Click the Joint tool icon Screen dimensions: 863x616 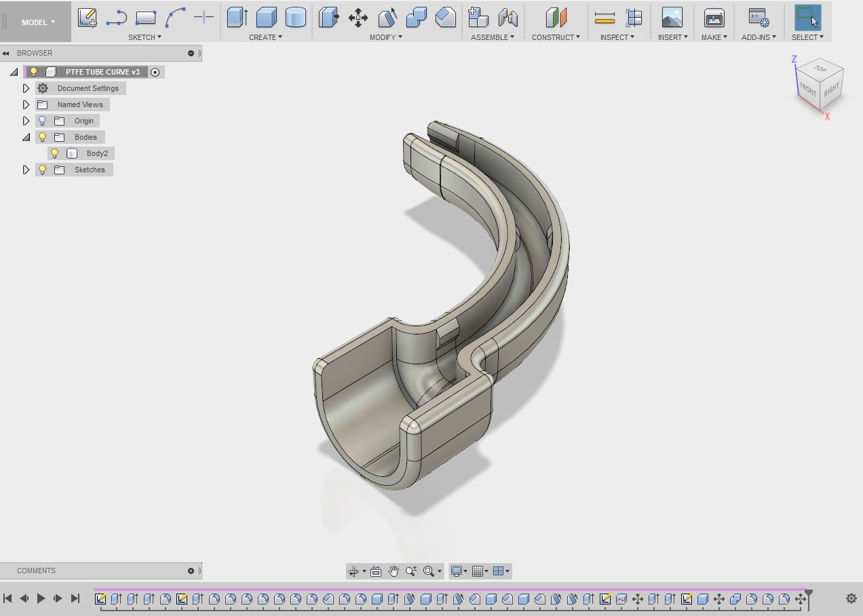pyautogui.click(x=507, y=18)
